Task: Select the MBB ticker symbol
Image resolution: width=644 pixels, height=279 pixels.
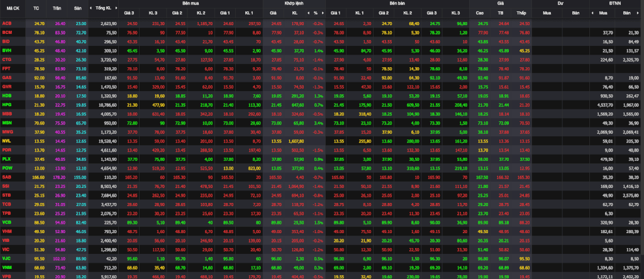Action: point(6,114)
